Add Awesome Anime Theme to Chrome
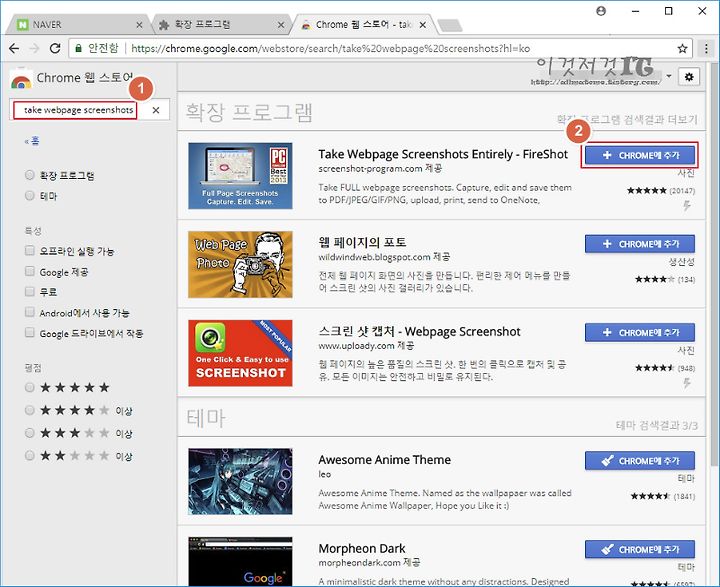The width and height of the screenshot is (720, 587). click(x=640, y=461)
